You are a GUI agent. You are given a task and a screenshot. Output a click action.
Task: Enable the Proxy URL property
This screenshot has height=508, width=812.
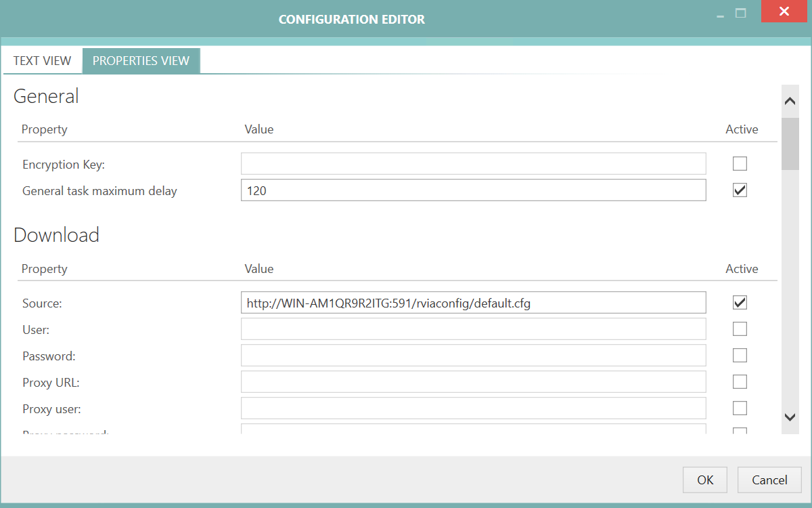[740, 381]
